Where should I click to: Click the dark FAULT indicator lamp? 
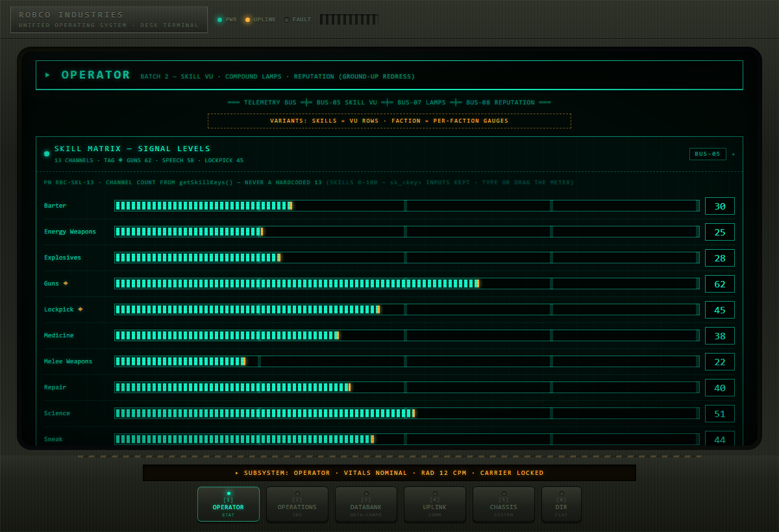tap(286, 19)
